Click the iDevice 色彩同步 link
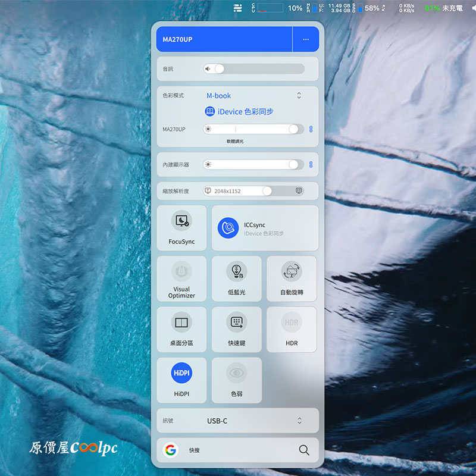The height and width of the screenshot is (476, 476). [x=239, y=111]
